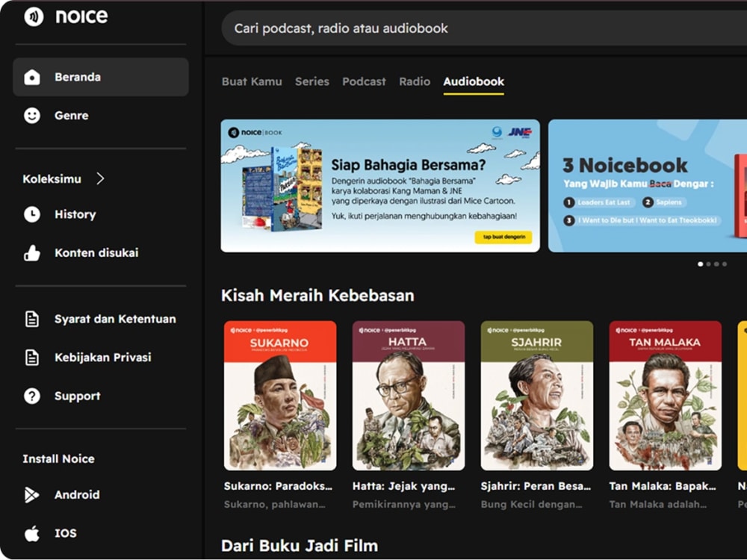Switch to the Series tab
Screen dimensions: 747x560
312,81
